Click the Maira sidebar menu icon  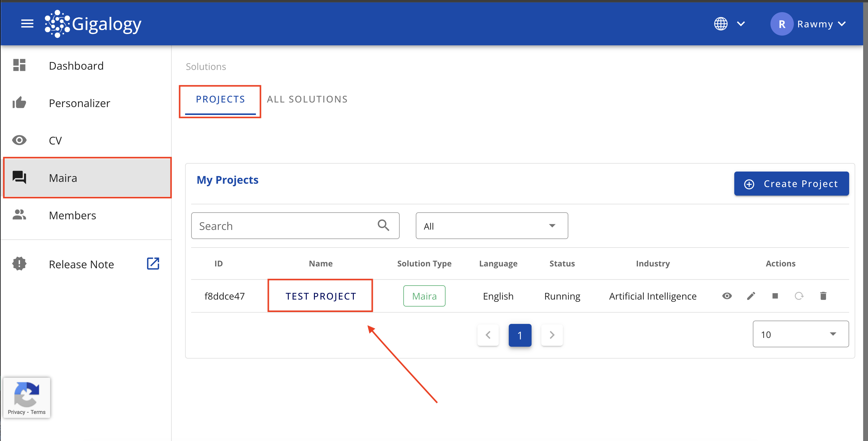click(x=20, y=178)
